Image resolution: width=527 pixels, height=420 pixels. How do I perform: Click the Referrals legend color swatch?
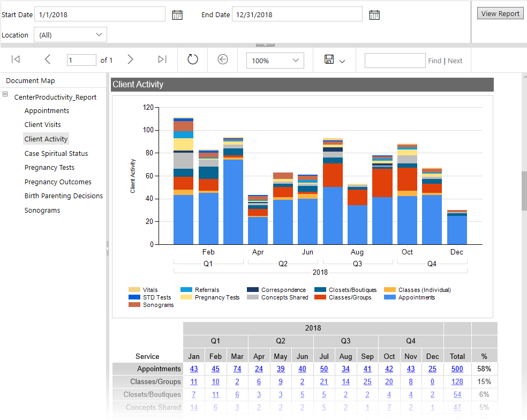tap(186, 289)
